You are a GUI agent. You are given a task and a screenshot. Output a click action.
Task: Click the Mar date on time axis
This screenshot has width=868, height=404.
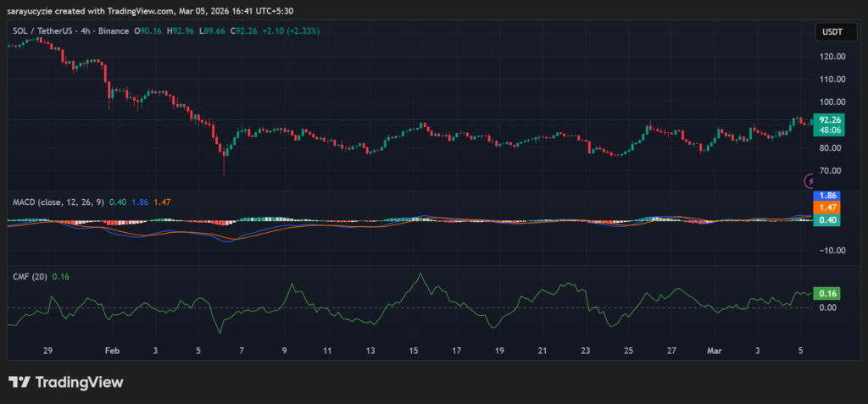714,350
